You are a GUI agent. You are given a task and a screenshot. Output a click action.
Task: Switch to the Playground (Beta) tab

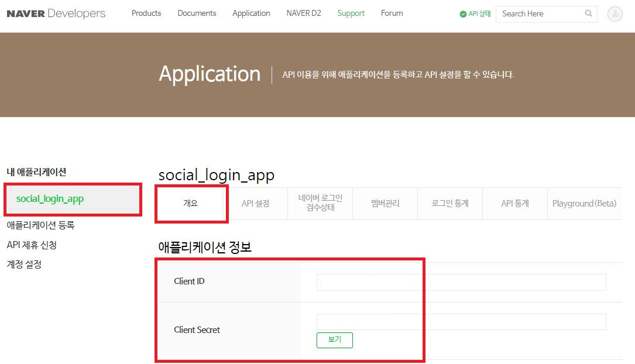(585, 203)
